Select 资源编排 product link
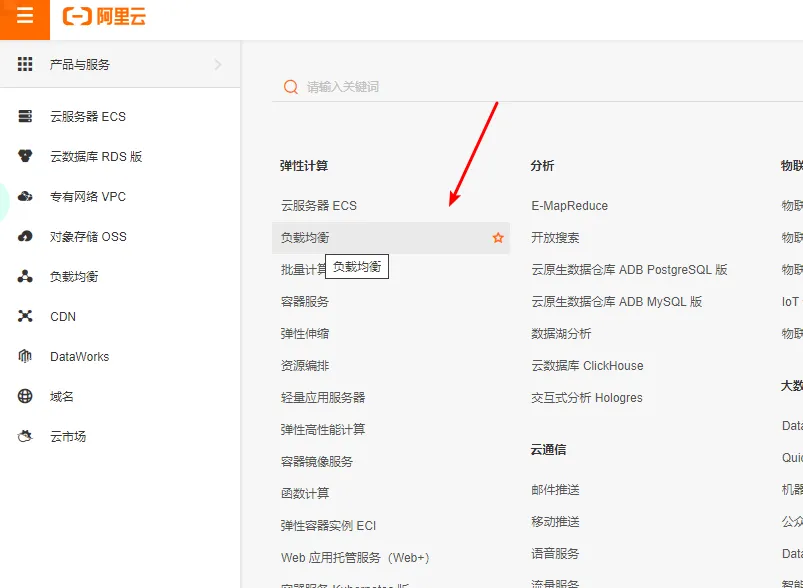 pyautogui.click(x=305, y=366)
